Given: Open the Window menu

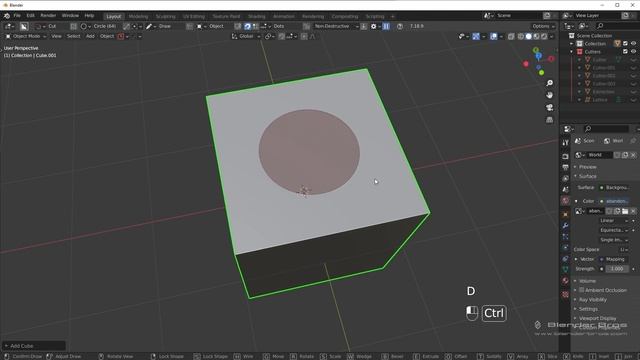Looking at the screenshot, I should click(x=70, y=16).
